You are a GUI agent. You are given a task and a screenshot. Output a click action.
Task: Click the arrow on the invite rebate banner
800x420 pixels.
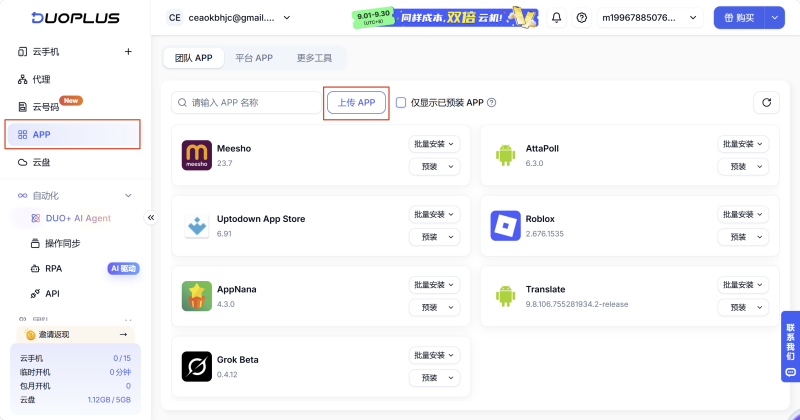(x=123, y=335)
